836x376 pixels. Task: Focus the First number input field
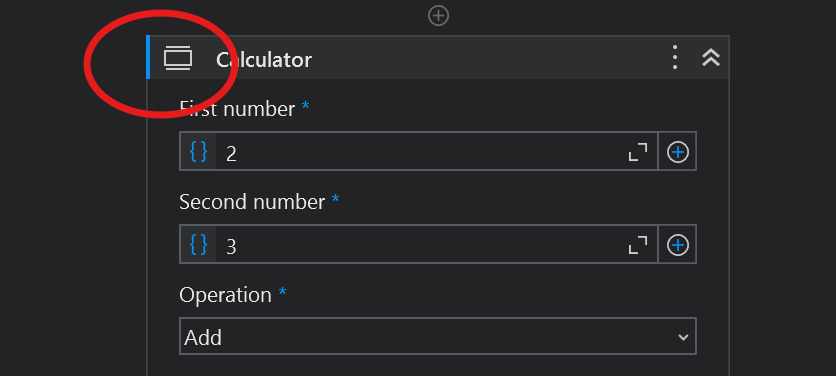pyautogui.click(x=419, y=151)
